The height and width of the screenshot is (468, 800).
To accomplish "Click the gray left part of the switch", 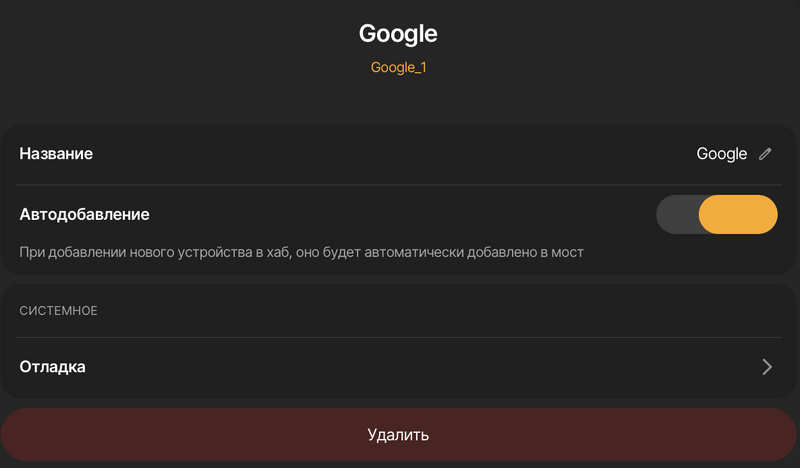I will [677, 214].
